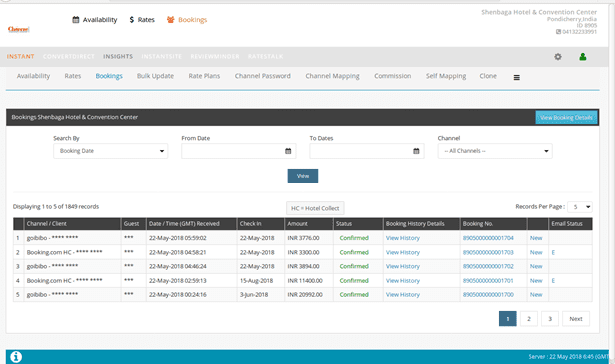Open booking number 8905000000001704

[x=488, y=238]
